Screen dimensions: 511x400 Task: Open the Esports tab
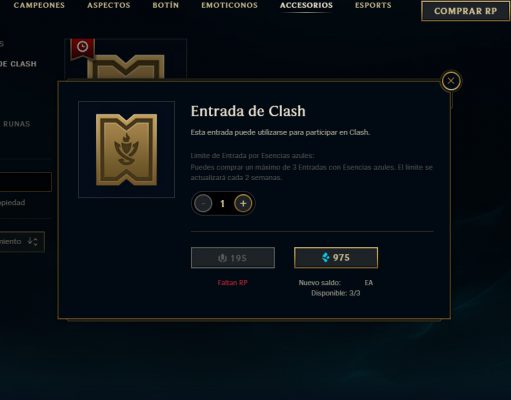tap(373, 5)
